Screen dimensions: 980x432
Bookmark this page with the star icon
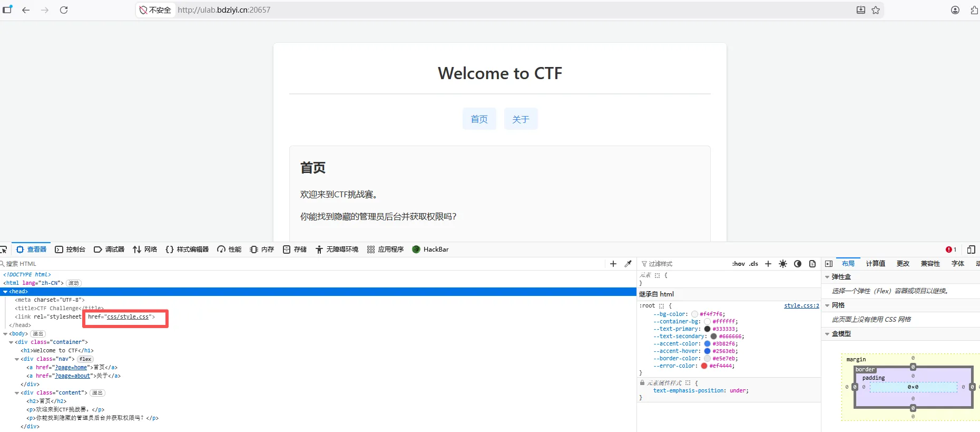(876, 10)
